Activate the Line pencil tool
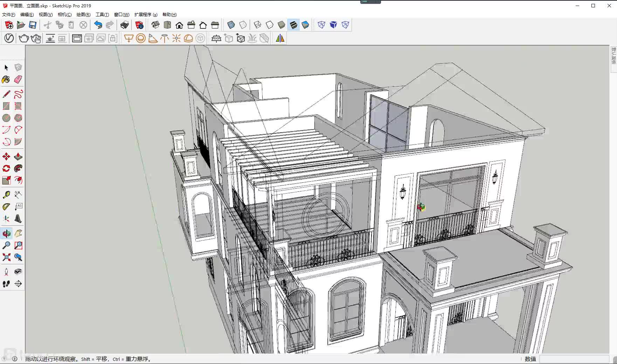 6,94
